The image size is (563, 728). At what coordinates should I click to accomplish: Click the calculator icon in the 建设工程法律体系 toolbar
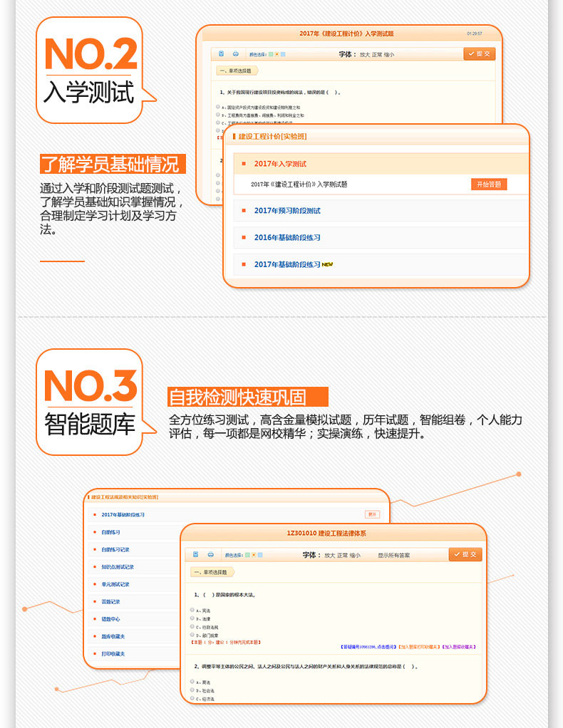[195, 554]
